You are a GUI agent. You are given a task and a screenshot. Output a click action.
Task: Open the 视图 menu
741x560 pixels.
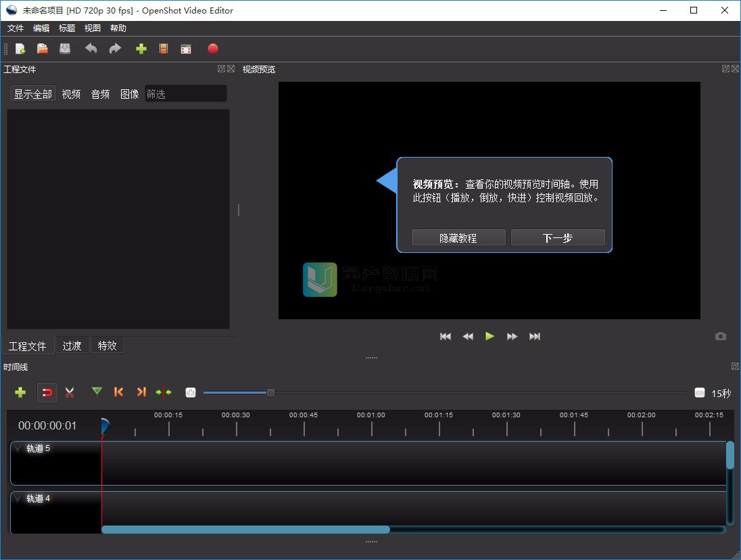pos(92,28)
